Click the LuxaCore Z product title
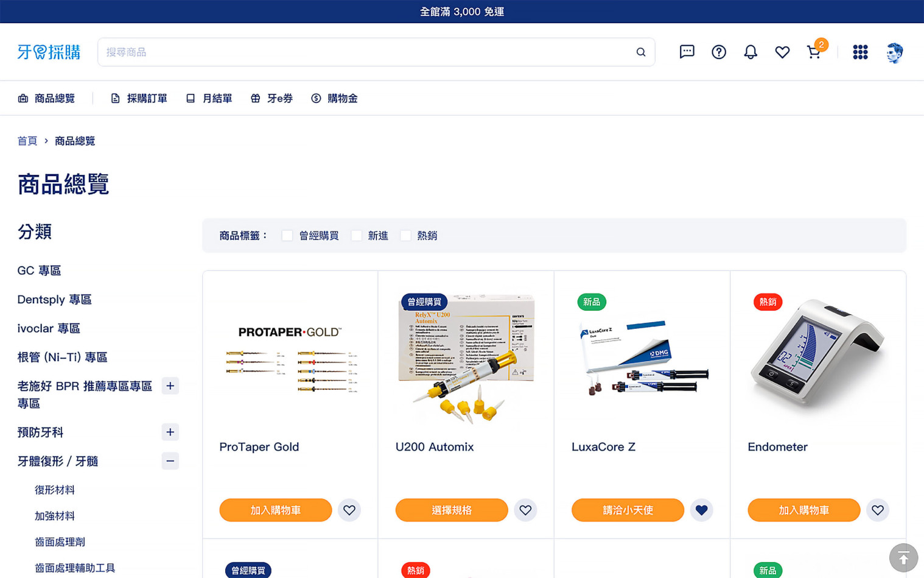The image size is (924, 578). (603, 447)
